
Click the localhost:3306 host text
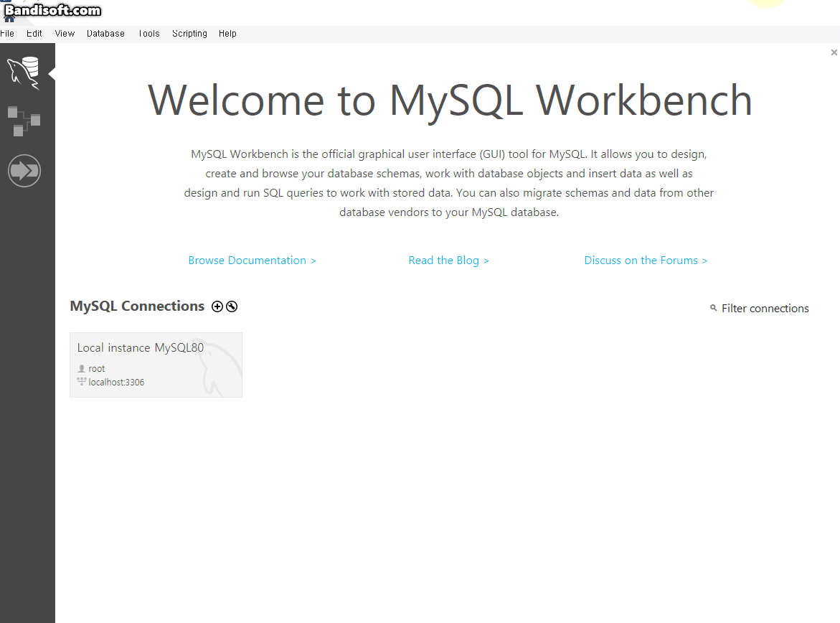point(116,383)
